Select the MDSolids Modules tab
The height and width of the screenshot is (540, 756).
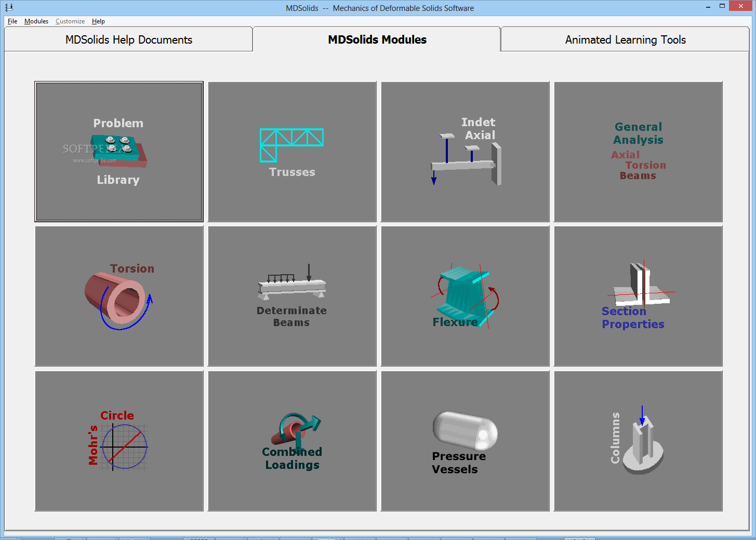[377, 39]
